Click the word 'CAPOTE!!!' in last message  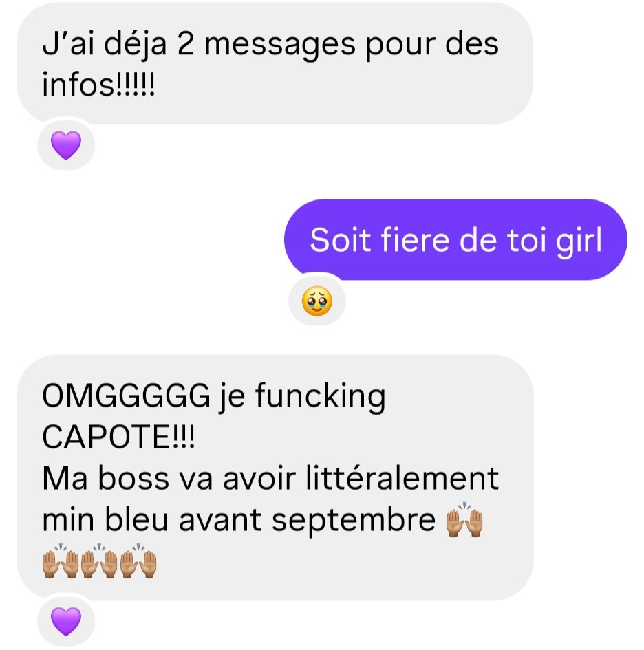point(118,437)
